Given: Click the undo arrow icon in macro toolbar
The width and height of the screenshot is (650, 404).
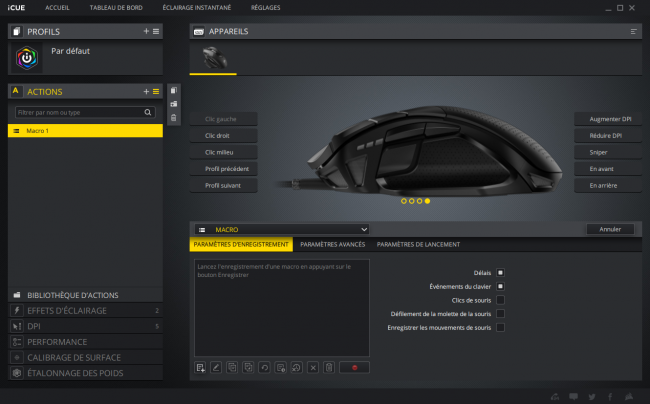Looking at the screenshot, I should [264, 368].
